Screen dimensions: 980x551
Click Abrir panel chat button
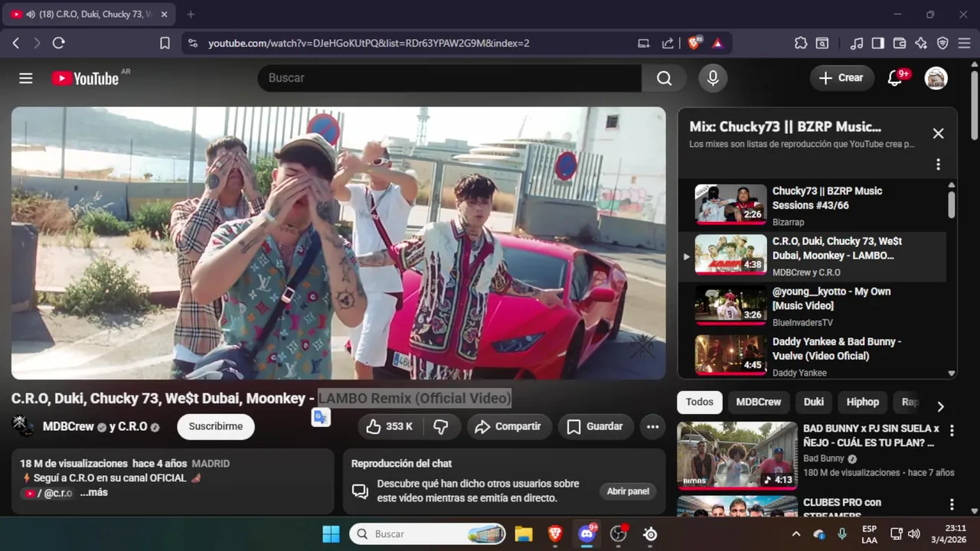[x=628, y=491]
